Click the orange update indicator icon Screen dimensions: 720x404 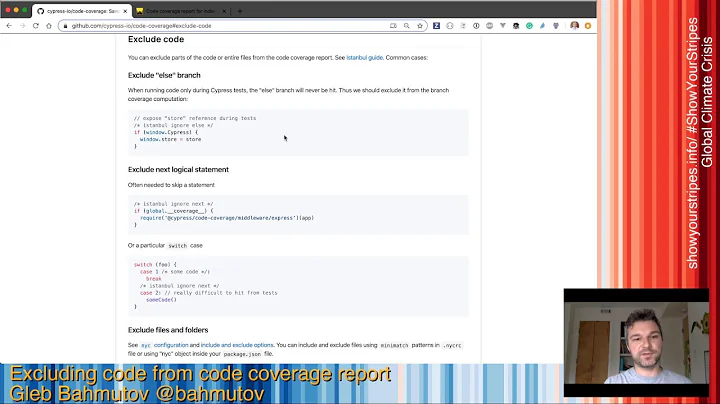pos(588,26)
